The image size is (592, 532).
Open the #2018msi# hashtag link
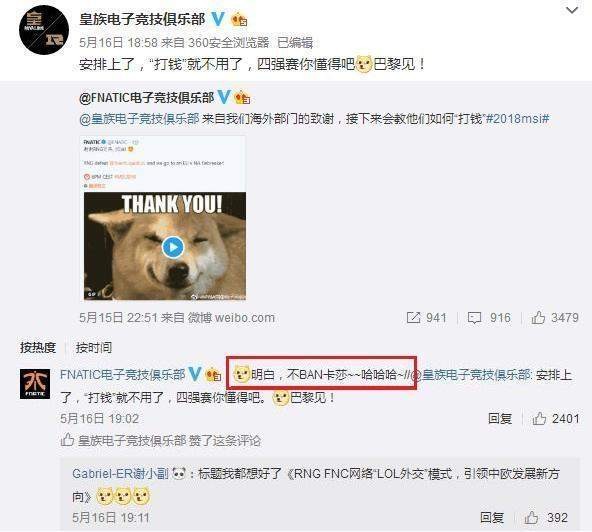click(x=517, y=119)
